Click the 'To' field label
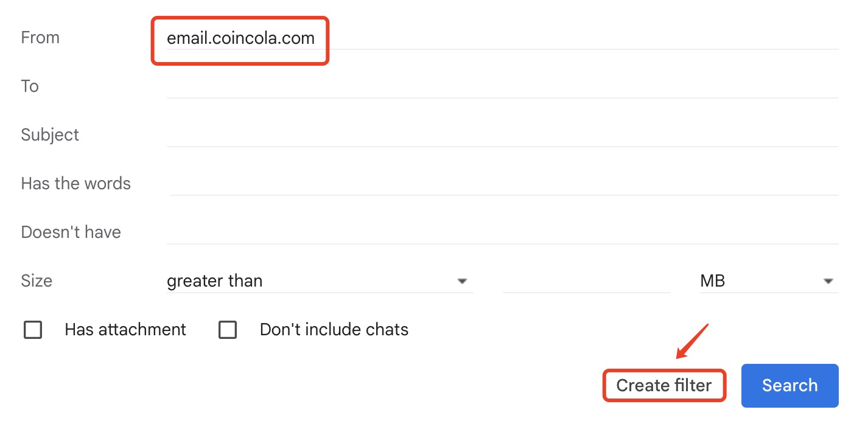 30,86
